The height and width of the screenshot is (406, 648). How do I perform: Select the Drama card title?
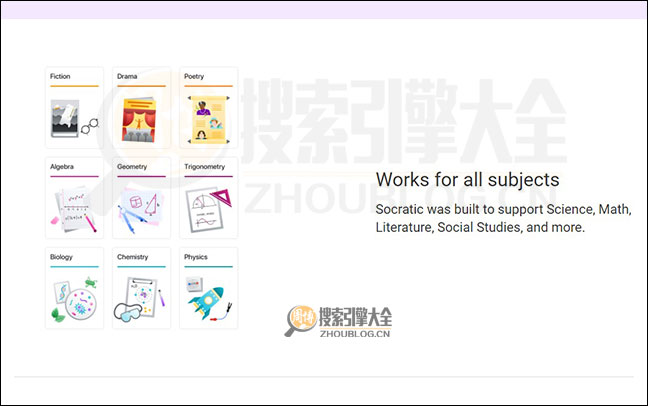pyautogui.click(x=127, y=76)
